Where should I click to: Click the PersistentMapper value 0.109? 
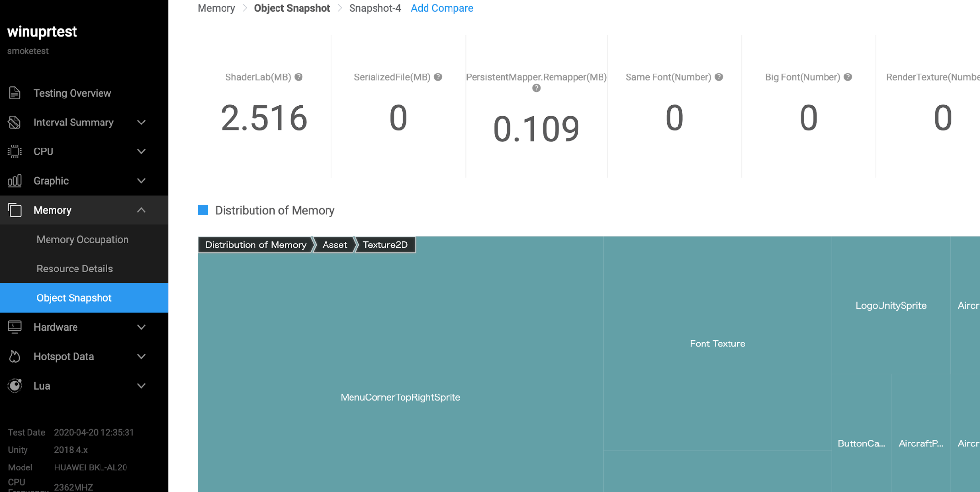coord(536,129)
